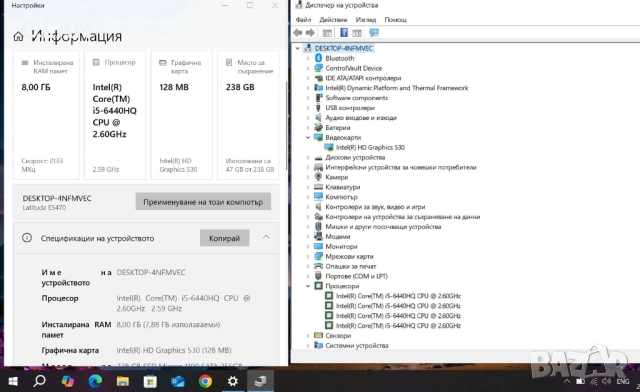Click the monitor scan-hardware toolbar icon
The height and width of the screenshot is (392, 640).
tap(374, 33)
